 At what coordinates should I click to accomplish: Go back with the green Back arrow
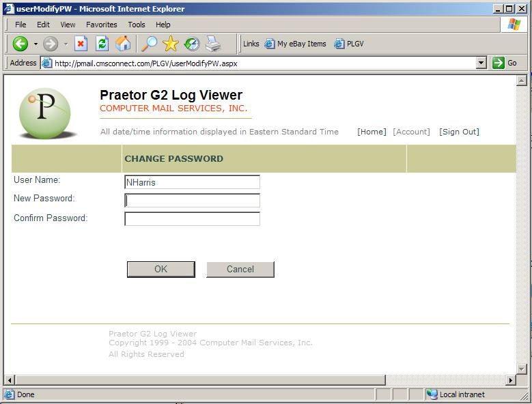click(20, 44)
